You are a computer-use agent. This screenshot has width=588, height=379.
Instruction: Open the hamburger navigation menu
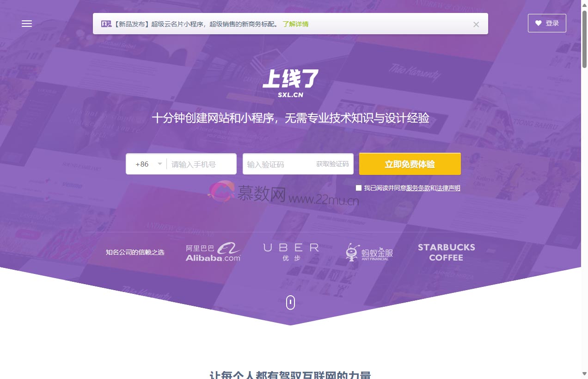click(x=26, y=24)
